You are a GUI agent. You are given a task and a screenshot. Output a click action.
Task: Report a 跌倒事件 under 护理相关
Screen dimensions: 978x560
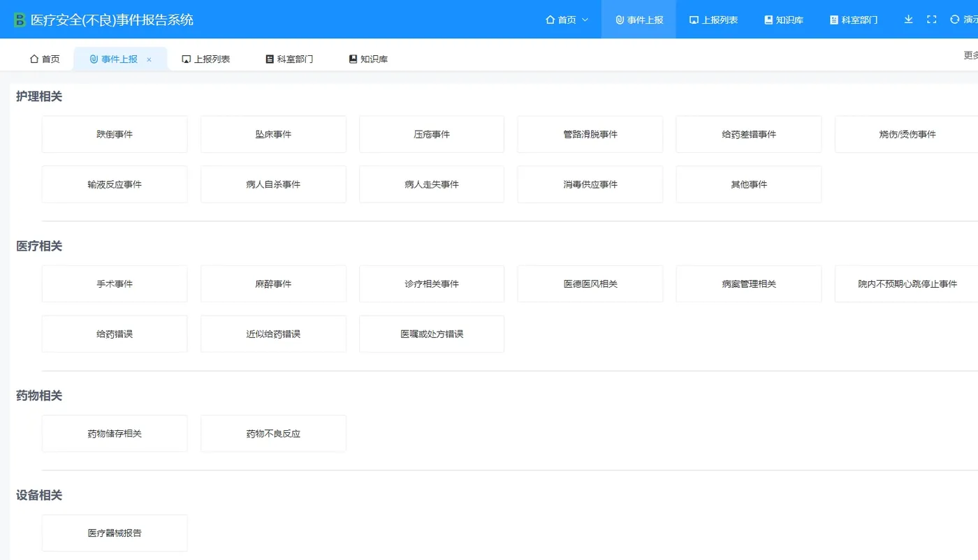(114, 134)
